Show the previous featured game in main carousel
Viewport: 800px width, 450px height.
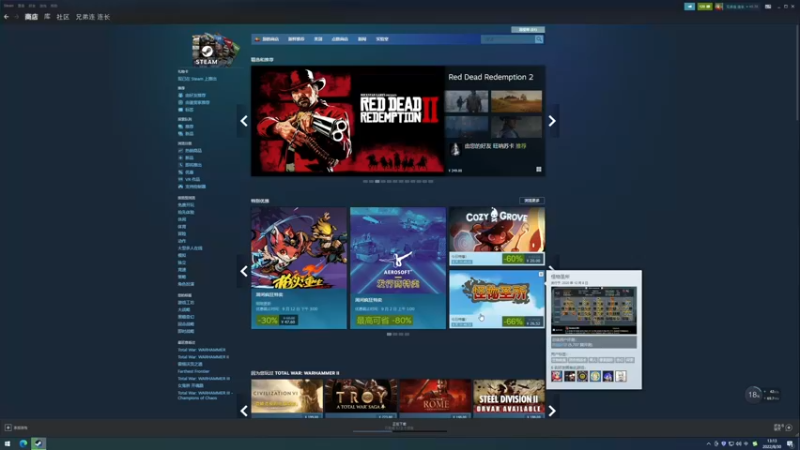(244, 121)
